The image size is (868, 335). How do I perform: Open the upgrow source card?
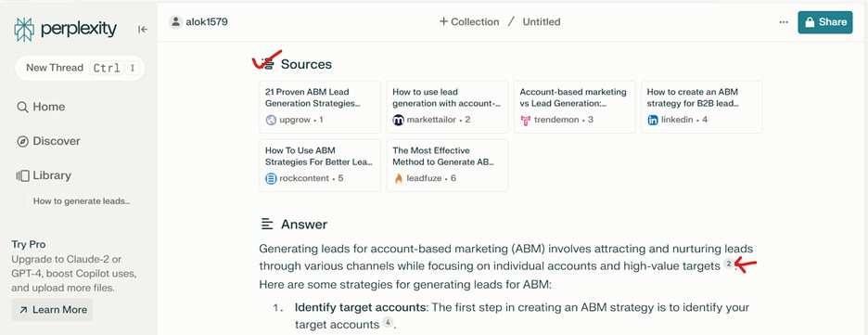[x=320, y=107]
